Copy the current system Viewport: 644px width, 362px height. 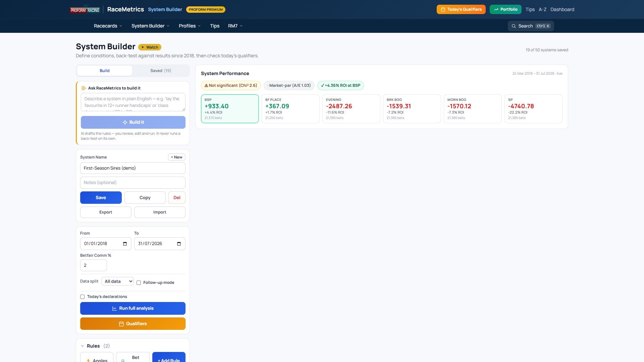[x=145, y=198]
